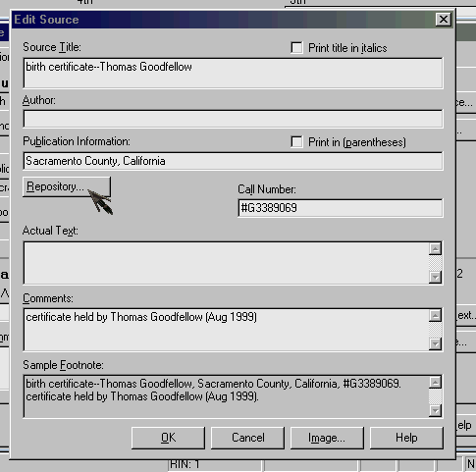Click the Sample Footnote scroll down arrow

(x=436, y=410)
